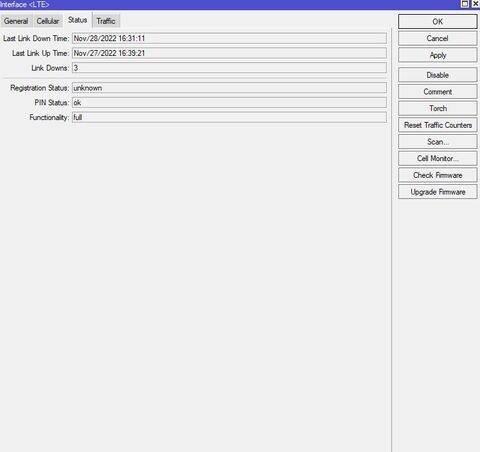480x452 pixels.
Task: Click the Last Link Up Time field
Action: click(229, 53)
